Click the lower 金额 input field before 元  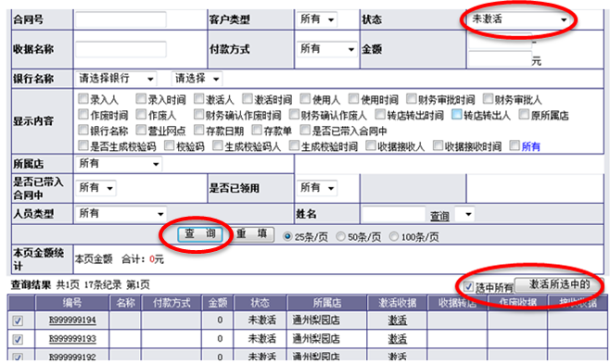tap(500, 59)
